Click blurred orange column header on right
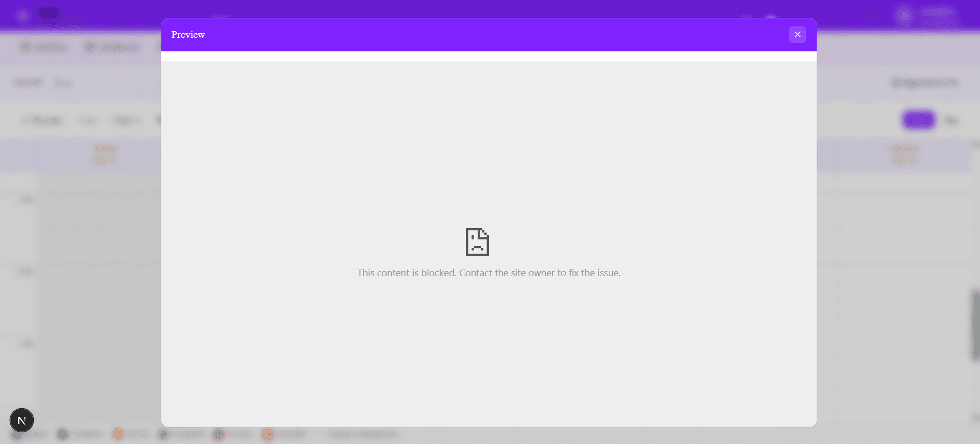The width and height of the screenshot is (980, 444). 904,154
